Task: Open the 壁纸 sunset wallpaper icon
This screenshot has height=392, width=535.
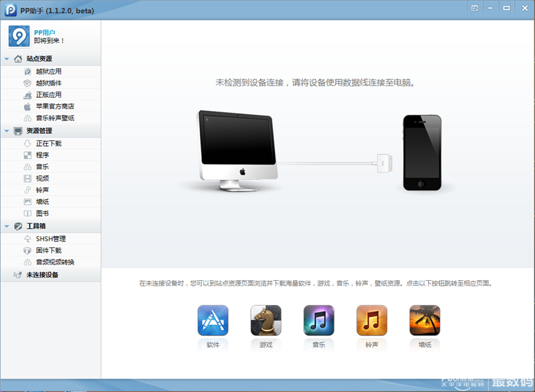Action: [x=425, y=320]
